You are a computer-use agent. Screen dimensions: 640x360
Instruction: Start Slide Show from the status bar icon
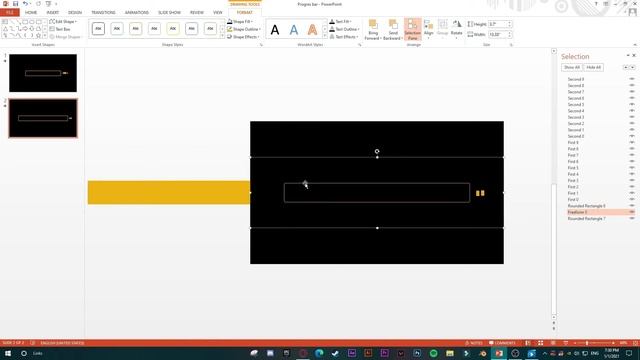pyautogui.click(x=566, y=343)
